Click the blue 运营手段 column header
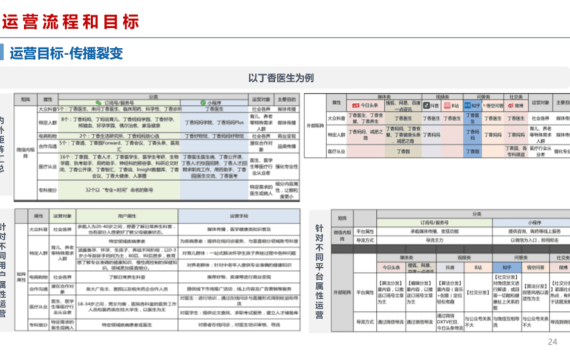 pyautogui.click(x=239, y=216)
